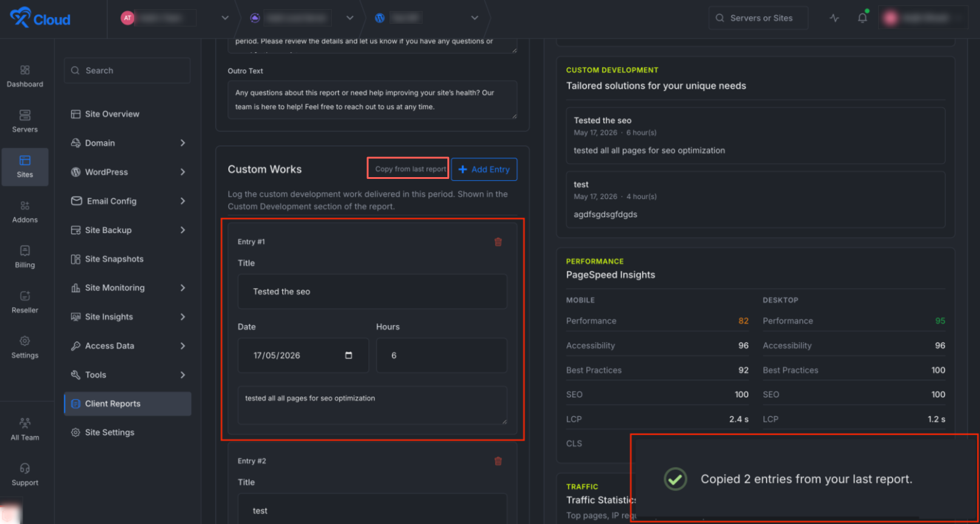Click Entry #2 Title field
980x524 pixels.
tap(373, 509)
